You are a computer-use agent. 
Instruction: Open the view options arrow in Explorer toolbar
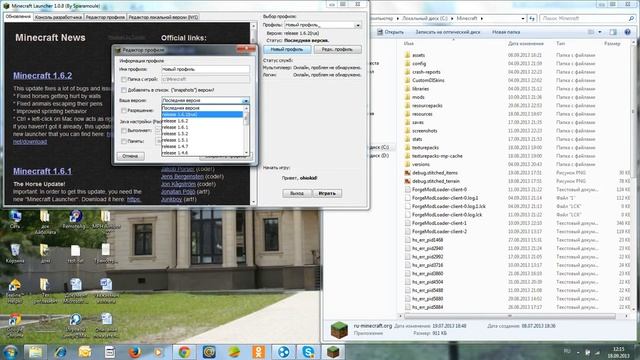tap(600, 32)
